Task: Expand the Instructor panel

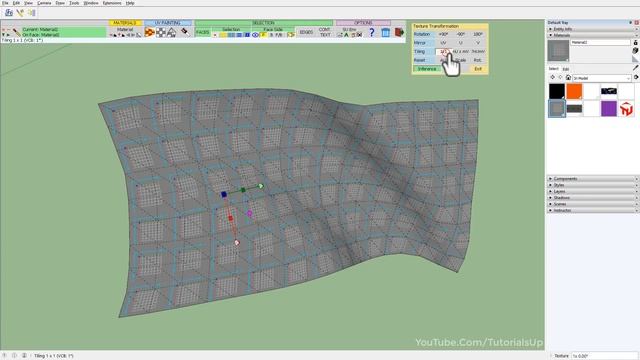Action: tap(593, 210)
